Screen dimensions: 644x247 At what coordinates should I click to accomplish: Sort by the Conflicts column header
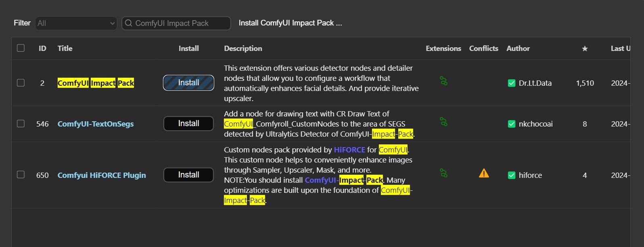pyautogui.click(x=484, y=49)
